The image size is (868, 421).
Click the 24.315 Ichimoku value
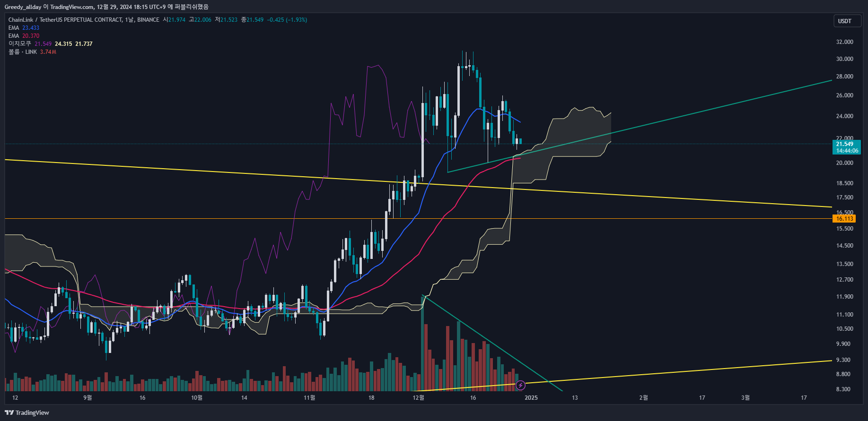click(63, 44)
